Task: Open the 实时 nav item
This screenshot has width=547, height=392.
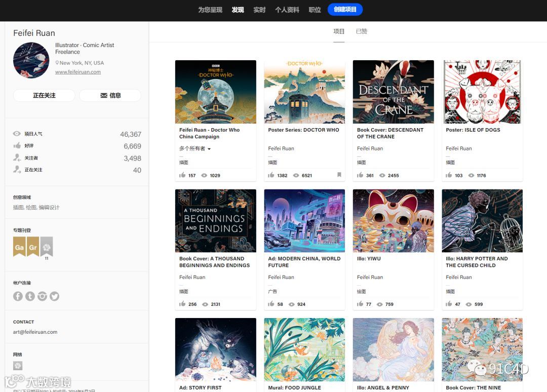Action: [259, 10]
